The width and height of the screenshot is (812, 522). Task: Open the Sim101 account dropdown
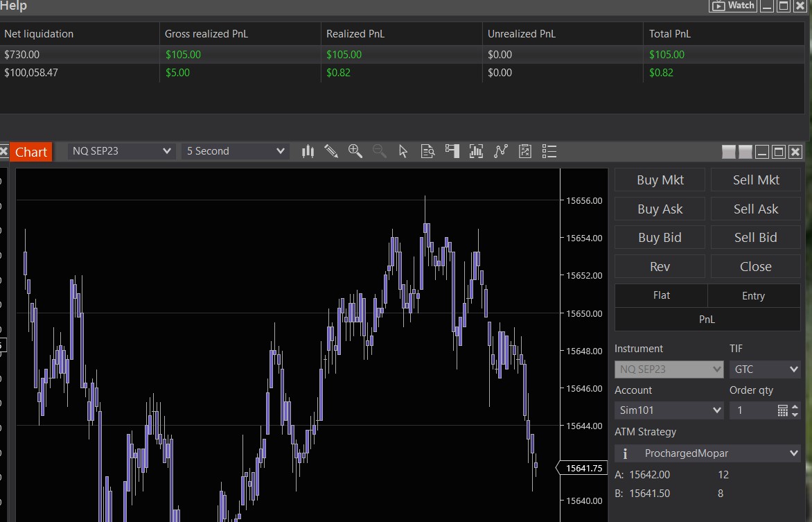669,410
